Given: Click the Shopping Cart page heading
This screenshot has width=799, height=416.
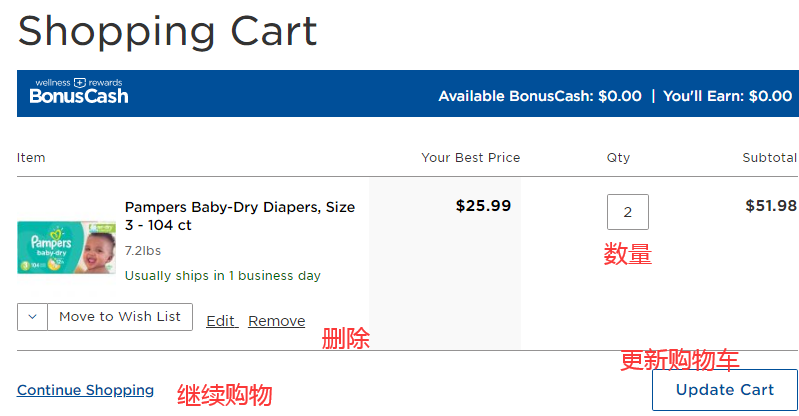Looking at the screenshot, I should click(x=167, y=31).
